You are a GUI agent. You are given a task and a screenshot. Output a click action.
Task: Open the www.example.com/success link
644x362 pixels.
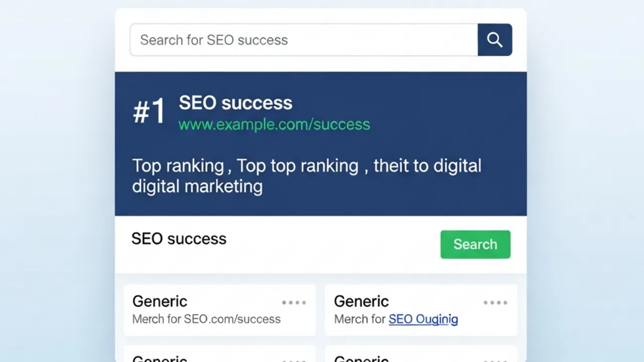274,124
